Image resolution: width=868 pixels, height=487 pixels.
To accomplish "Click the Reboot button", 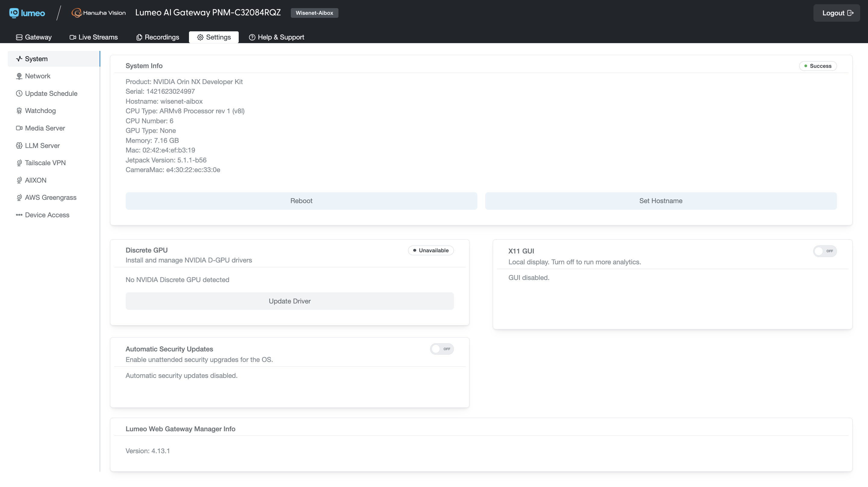I will (301, 201).
